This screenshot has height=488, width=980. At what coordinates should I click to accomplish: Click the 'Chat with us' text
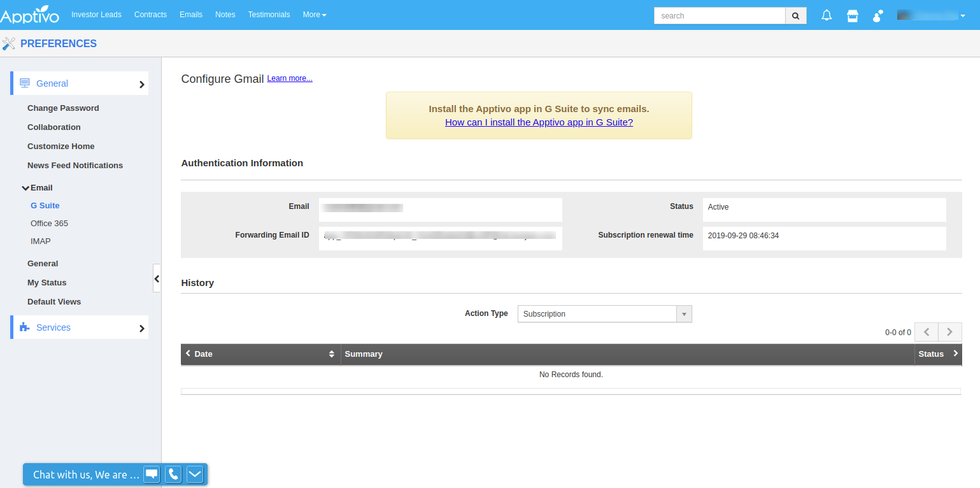coord(86,475)
